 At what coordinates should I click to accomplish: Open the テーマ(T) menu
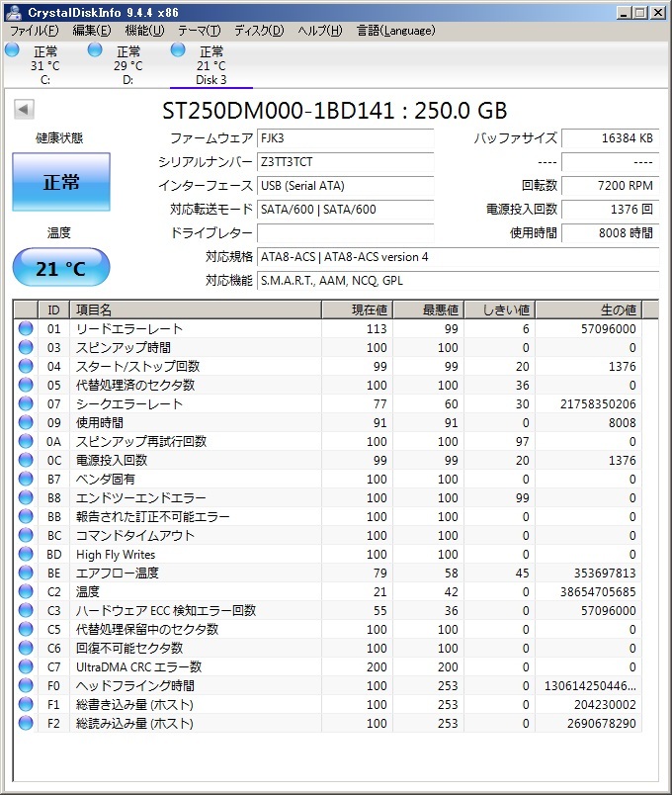200,31
